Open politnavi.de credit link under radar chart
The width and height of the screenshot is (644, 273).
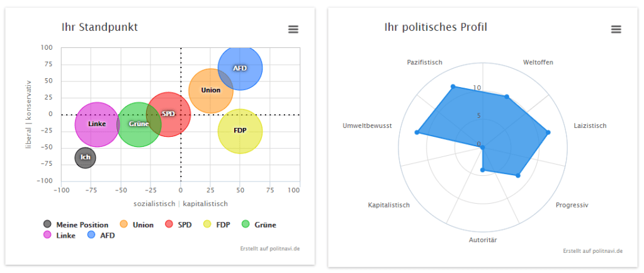coord(593,251)
